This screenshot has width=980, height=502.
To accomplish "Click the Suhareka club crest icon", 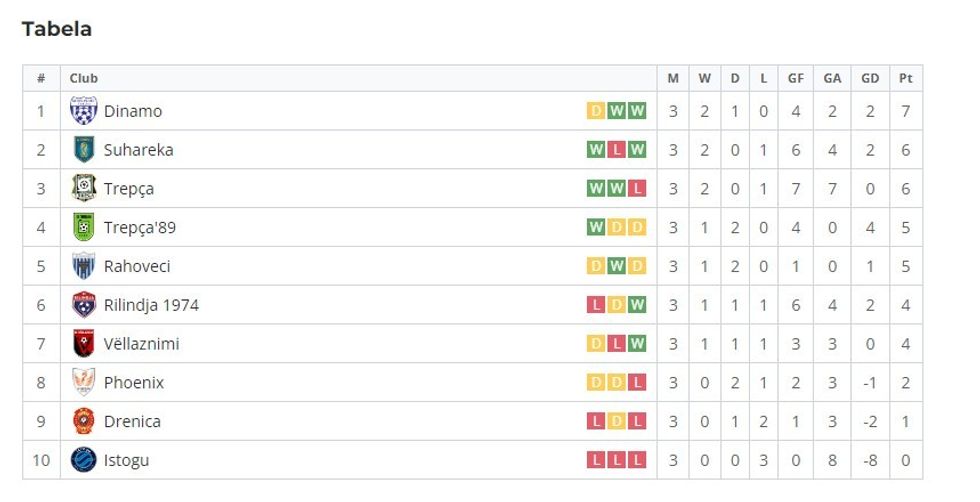I will pyautogui.click(x=83, y=150).
